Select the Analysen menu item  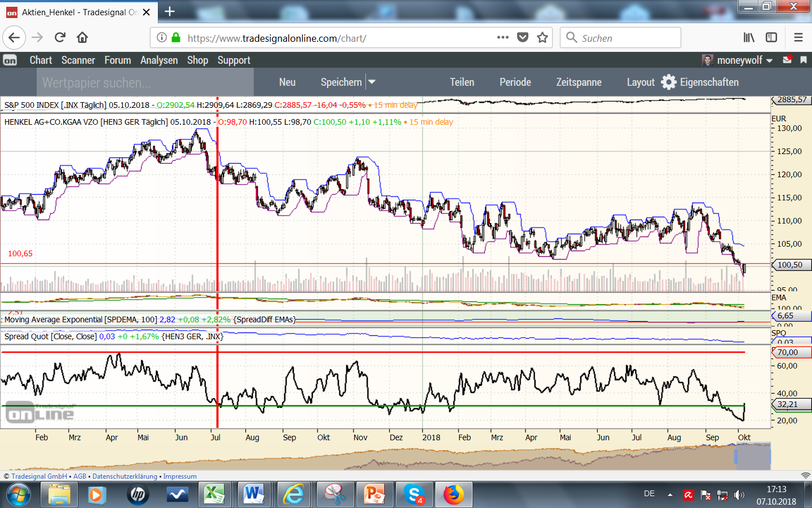(159, 60)
